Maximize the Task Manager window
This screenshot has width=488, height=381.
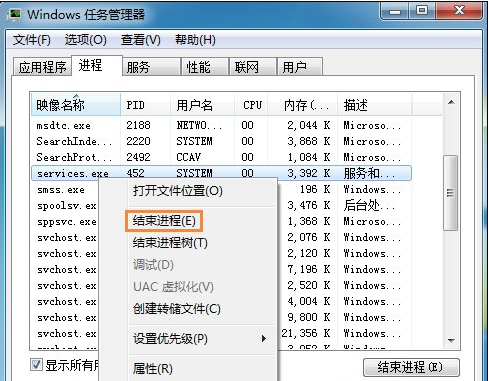coord(422,11)
